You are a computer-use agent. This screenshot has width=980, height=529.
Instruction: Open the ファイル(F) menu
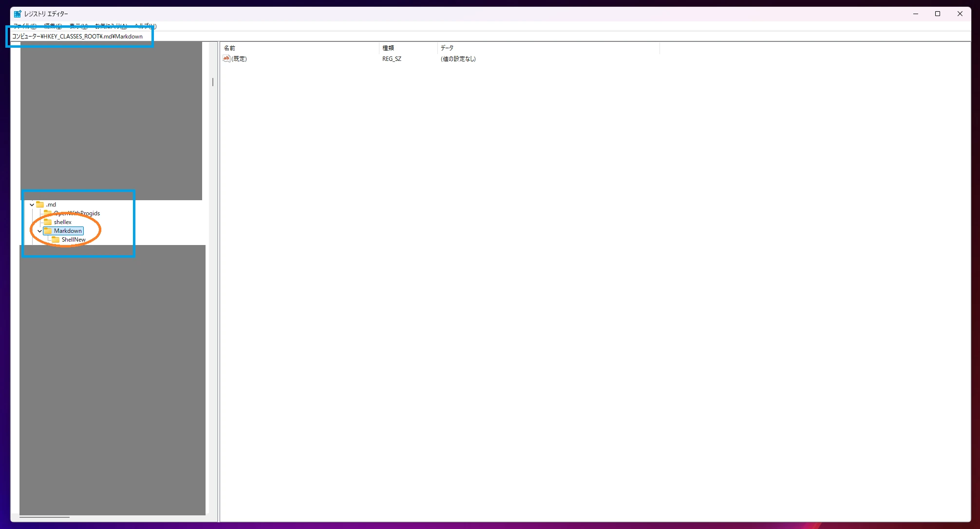(x=25, y=26)
